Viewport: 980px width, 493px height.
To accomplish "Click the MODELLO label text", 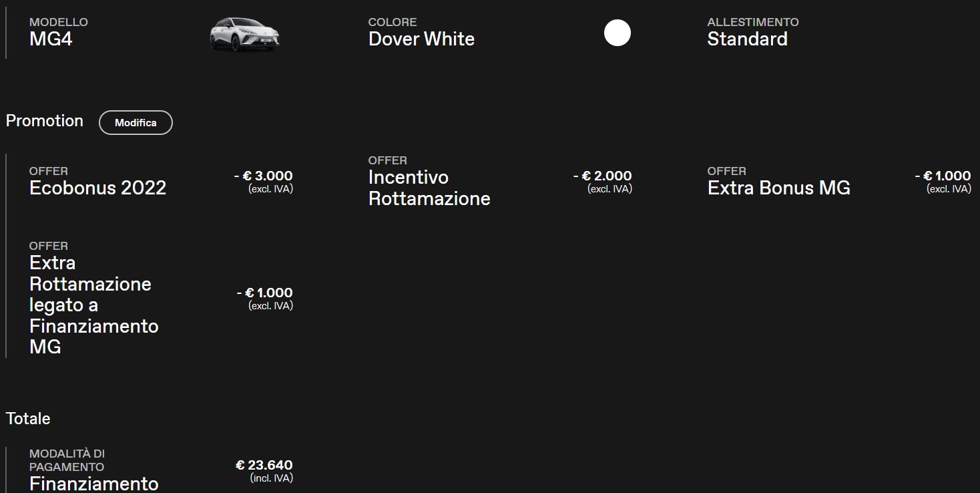I will pos(59,22).
